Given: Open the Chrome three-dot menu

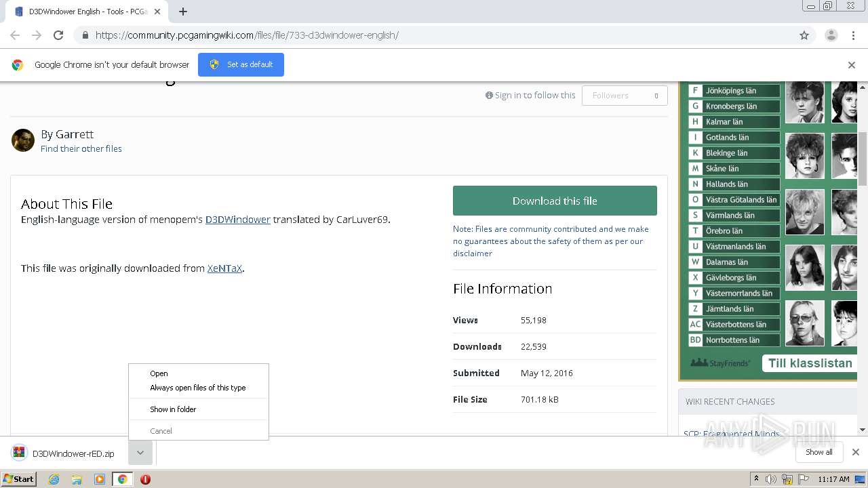Looking at the screenshot, I should (x=852, y=35).
